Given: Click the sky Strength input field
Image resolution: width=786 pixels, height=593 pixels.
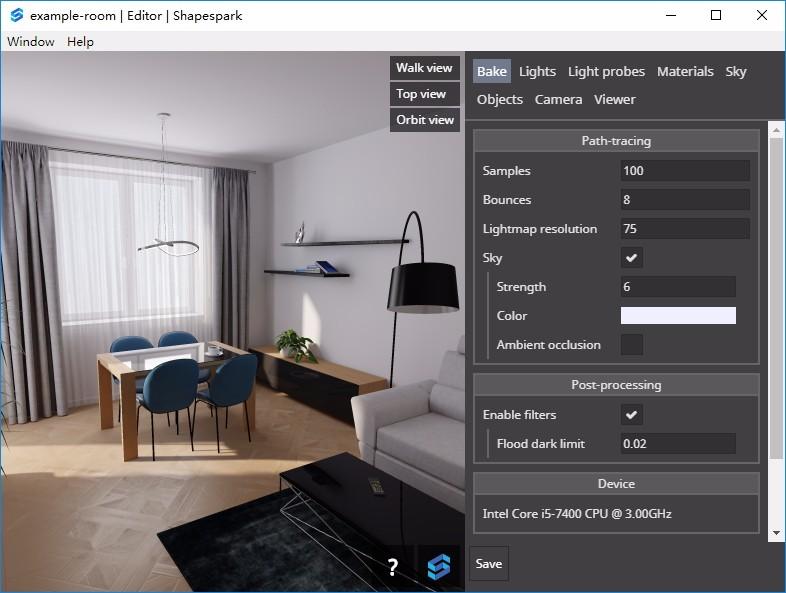Looking at the screenshot, I should coord(678,287).
